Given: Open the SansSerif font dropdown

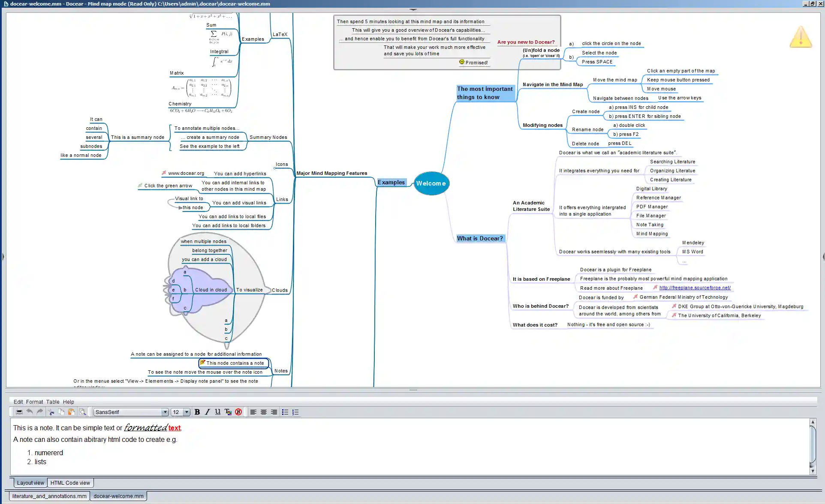Looking at the screenshot, I should pos(165,412).
